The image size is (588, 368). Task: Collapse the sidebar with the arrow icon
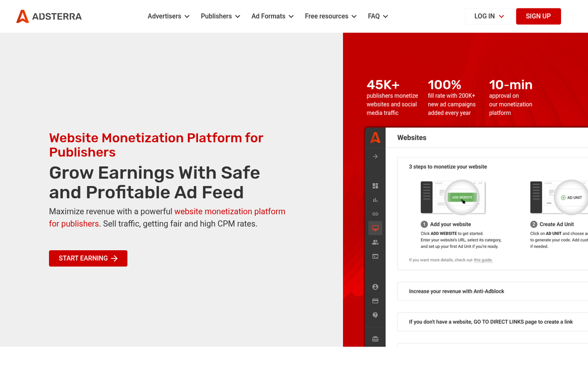[375, 157]
